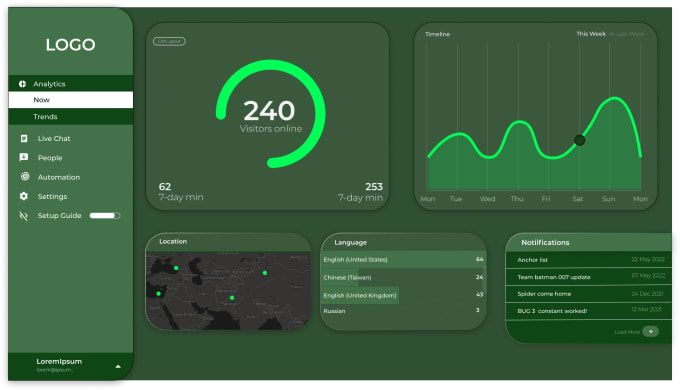680x390 pixels.
Task: Click the Live Chat icon
Action: coord(24,138)
